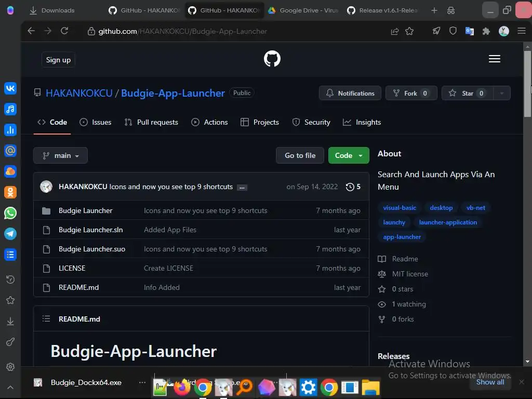Image resolution: width=532 pixels, height=399 pixels.
Task: Open the Security tab
Action: pyautogui.click(x=311, y=122)
